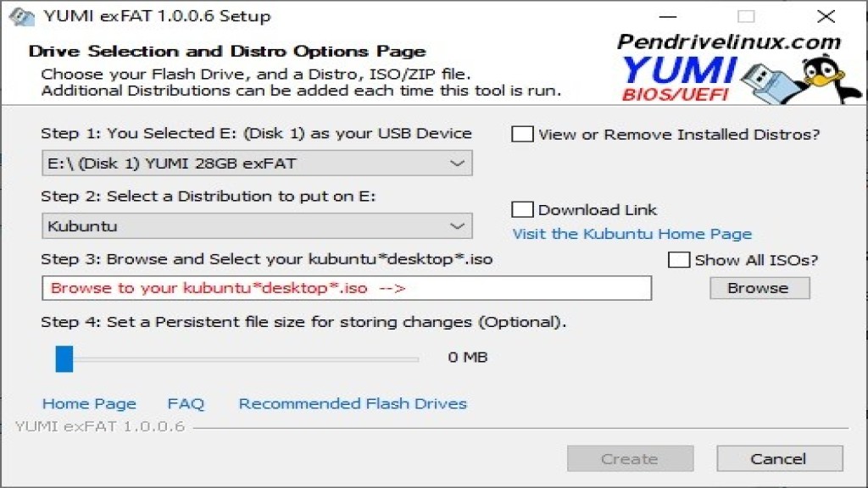The image size is (868, 488).
Task: Toggle the Show All ISOs checkbox
Action: click(x=679, y=260)
